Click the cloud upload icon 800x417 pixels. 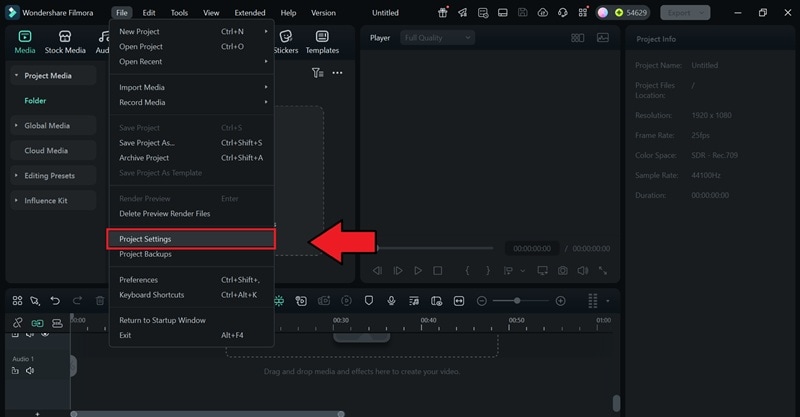[x=543, y=13]
